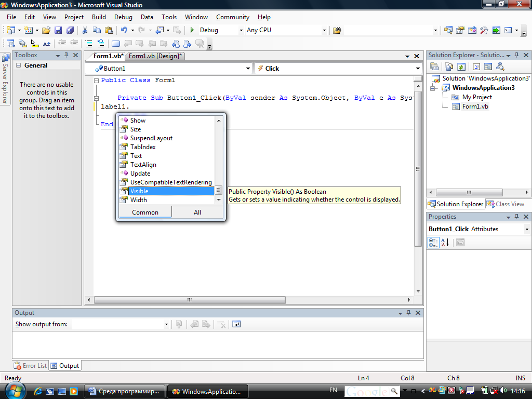The height and width of the screenshot is (399, 532).
Task: Switch IntelliSense list to the All tab
Action: click(x=197, y=212)
